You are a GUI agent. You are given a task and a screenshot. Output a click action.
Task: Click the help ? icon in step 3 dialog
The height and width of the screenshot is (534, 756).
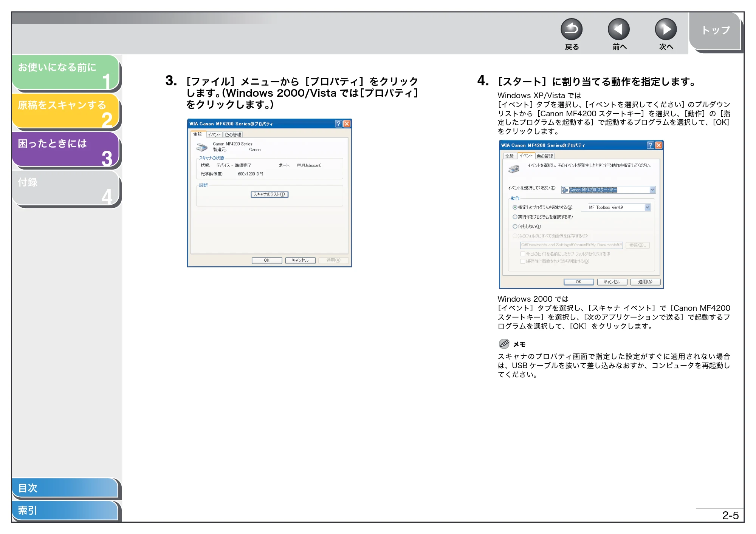(338, 123)
